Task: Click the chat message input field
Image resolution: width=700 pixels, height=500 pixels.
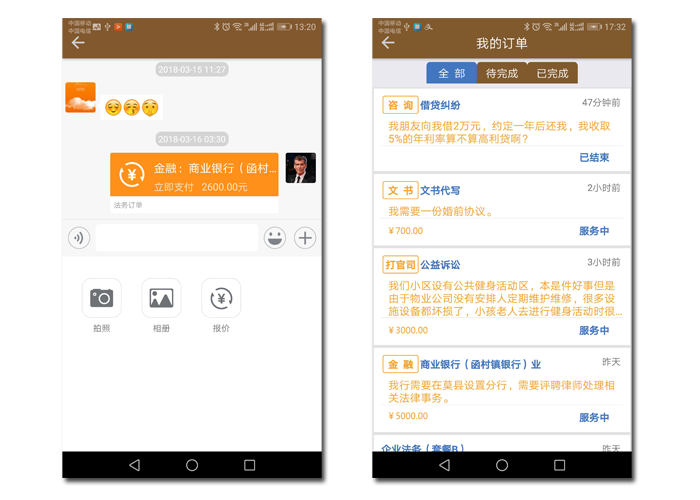Action: pos(176,238)
